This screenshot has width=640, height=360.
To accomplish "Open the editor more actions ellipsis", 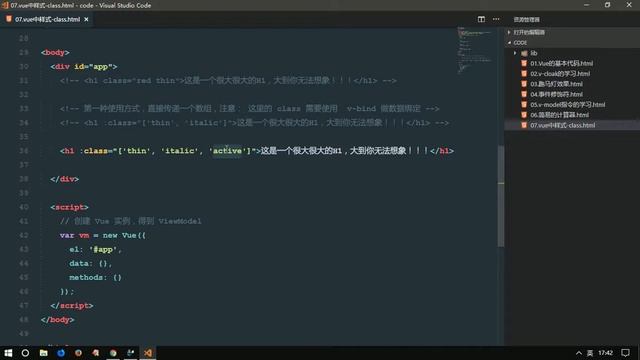I will [x=496, y=19].
